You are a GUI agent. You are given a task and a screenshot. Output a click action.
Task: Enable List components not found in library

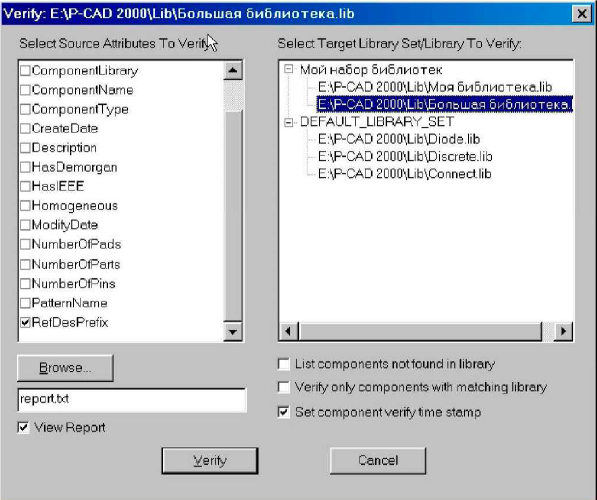(x=284, y=364)
